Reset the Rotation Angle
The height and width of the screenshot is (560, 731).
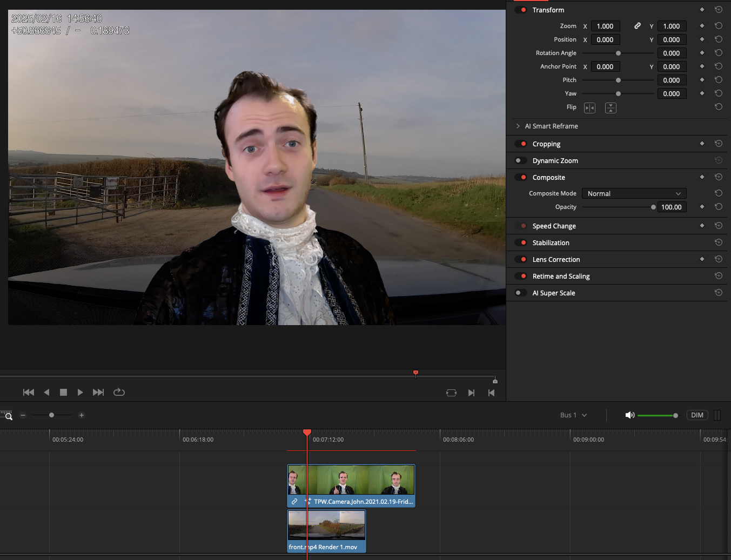719,53
